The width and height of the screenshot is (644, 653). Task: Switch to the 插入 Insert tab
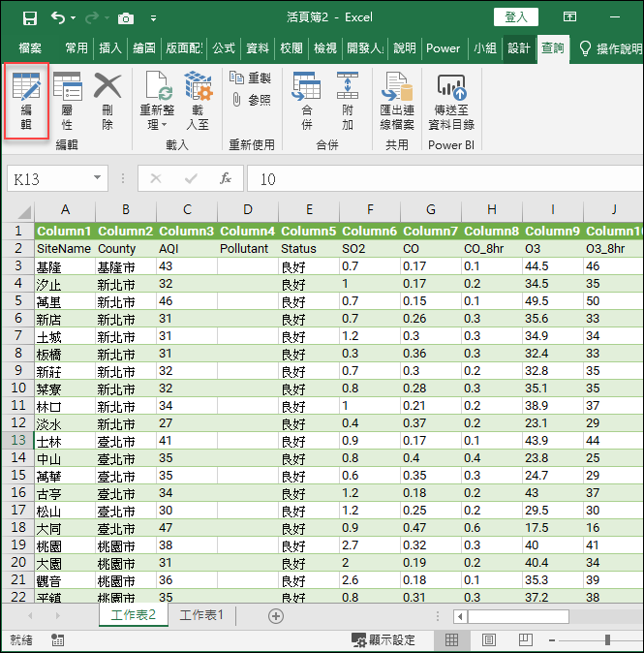(x=110, y=48)
